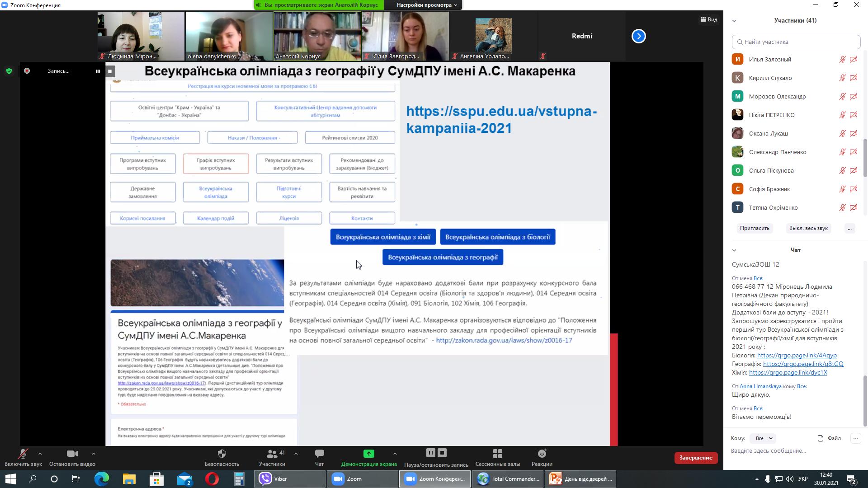Image resolution: width=868 pixels, height=488 pixels.
Task: Select participant Тетяна Охріменко
Action: [795, 207]
